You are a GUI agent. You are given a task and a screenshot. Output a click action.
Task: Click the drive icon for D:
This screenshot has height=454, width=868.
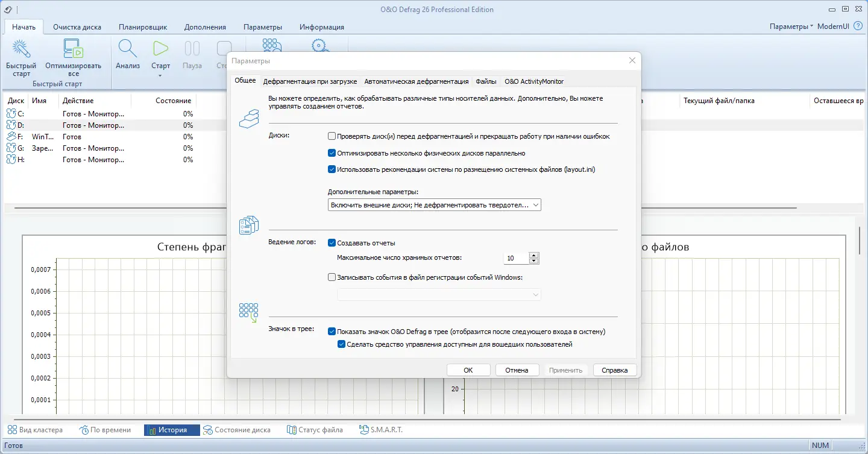coord(11,125)
